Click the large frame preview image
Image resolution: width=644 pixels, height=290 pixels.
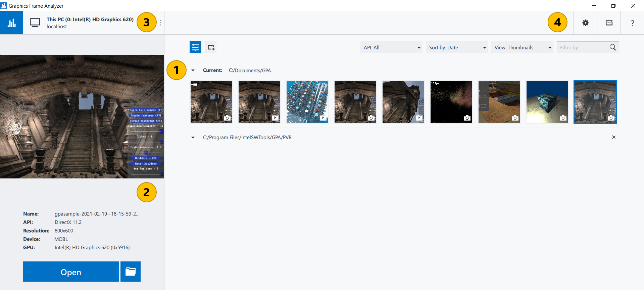pos(82,117)
